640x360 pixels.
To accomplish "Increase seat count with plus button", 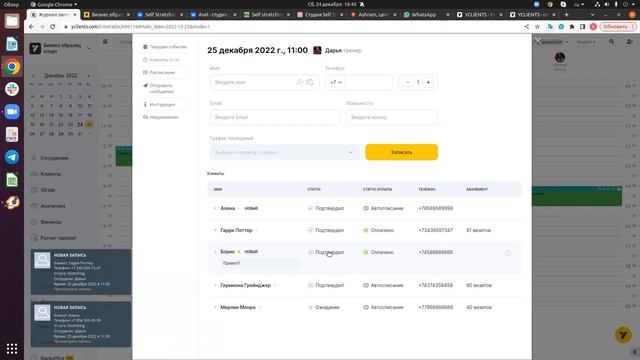I will (x=428, y=82).
